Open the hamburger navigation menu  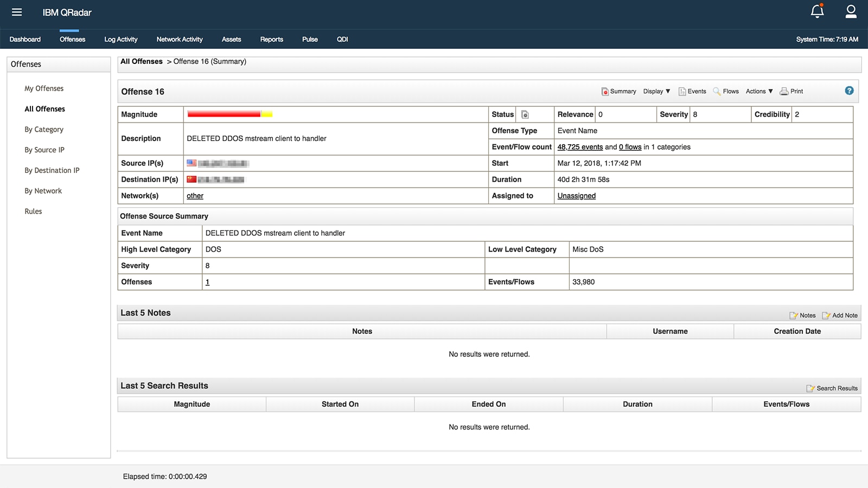[x=17, y=12]
